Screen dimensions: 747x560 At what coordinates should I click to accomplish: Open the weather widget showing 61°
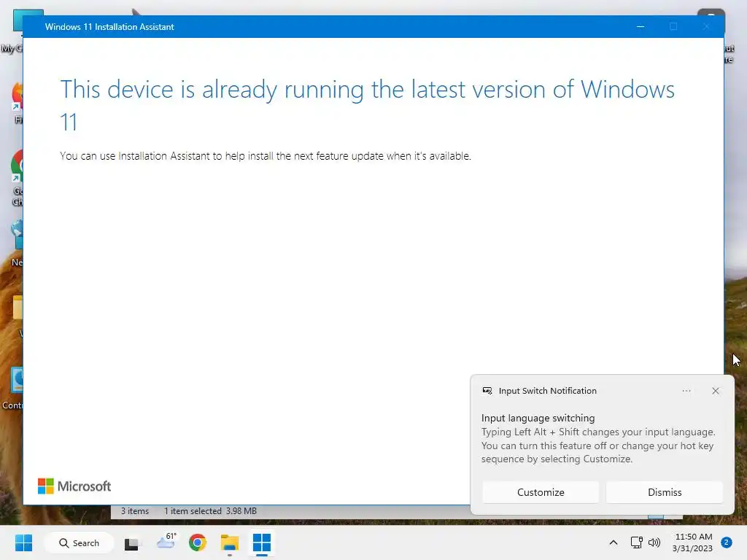pyautogui.click(x=166, y=542)
